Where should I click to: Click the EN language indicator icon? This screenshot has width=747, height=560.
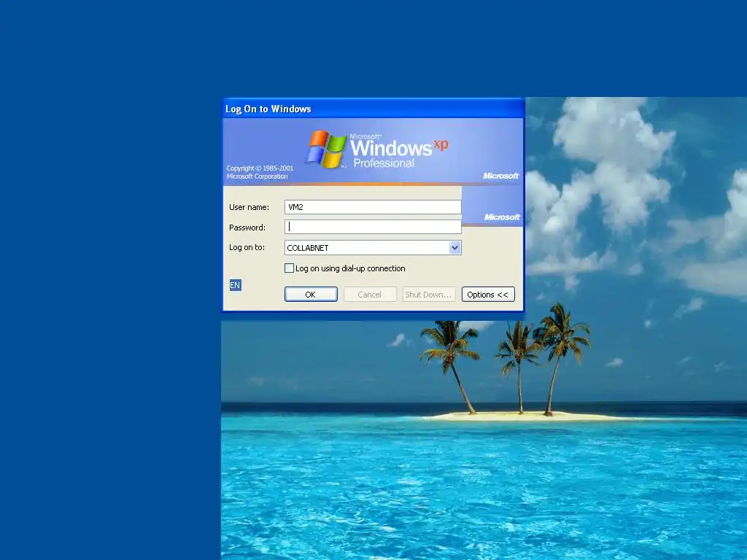(x=236, y=285)
